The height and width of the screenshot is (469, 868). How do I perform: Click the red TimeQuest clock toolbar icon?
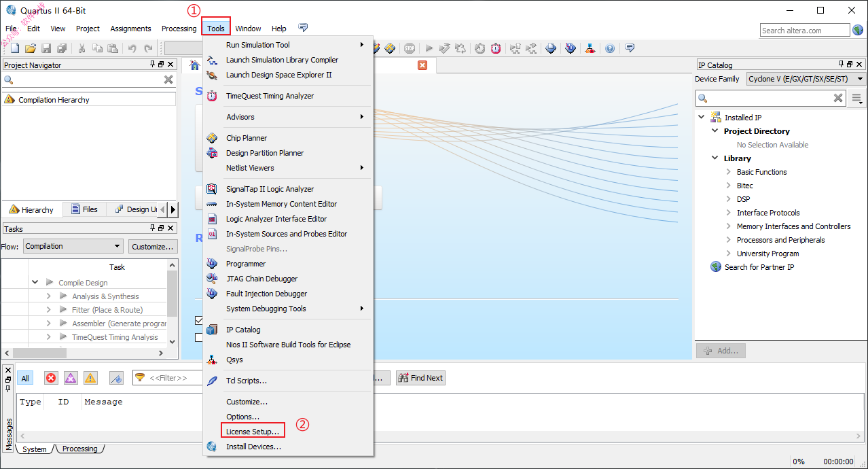496,48
